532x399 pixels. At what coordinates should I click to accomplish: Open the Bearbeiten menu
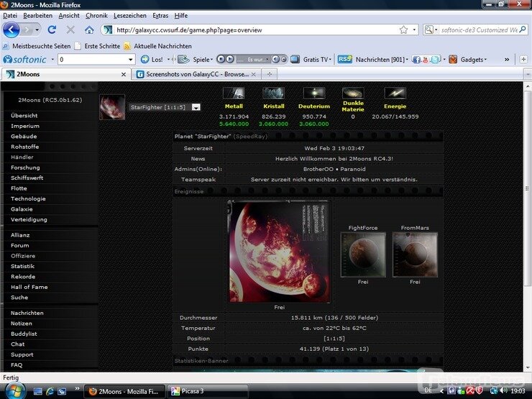click(x=37, y=16)
